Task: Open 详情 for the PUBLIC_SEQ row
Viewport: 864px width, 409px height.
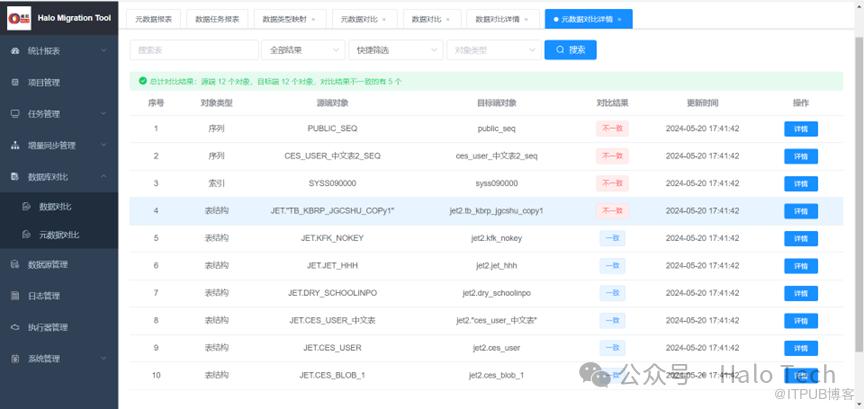Action: click(800, 128)
